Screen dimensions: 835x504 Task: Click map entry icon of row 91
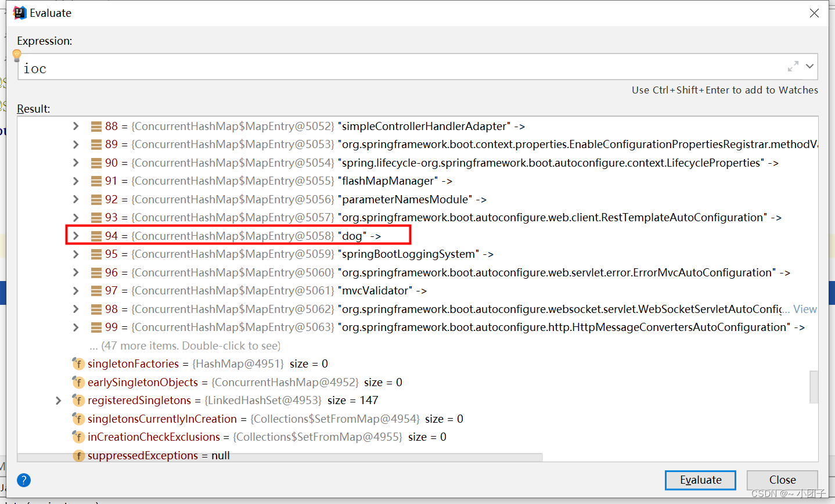pyautogui.click(x=96, y=181)
